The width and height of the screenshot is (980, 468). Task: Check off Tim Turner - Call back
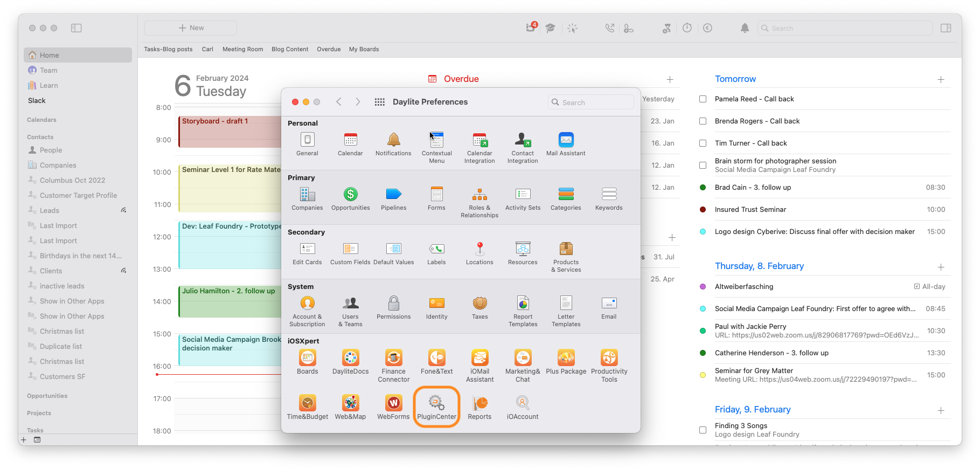coord(703,143)
